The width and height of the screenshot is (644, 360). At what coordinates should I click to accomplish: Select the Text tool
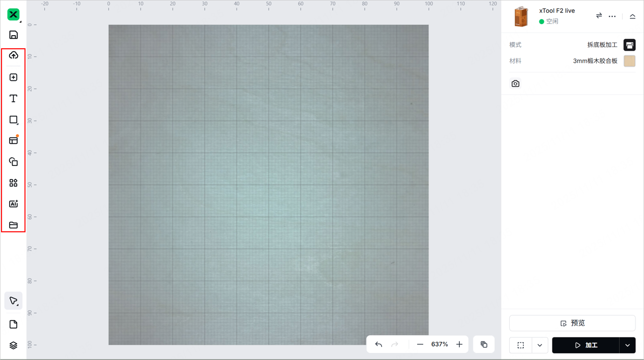click(14, 99)
